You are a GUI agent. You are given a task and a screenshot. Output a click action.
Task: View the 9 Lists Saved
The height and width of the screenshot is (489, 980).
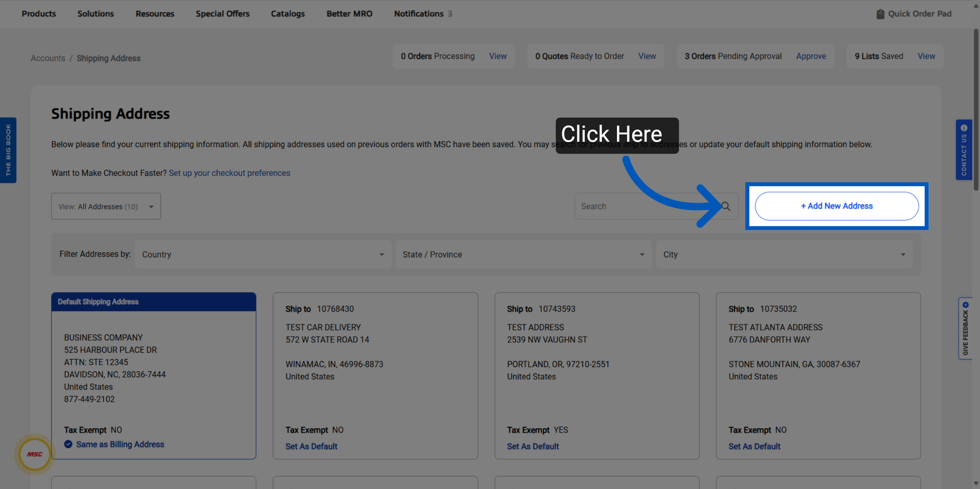coord(926,56)
